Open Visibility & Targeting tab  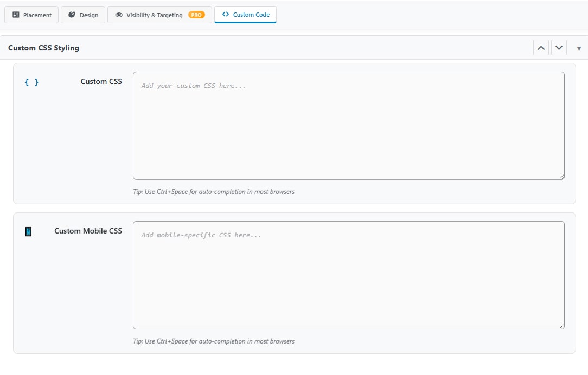pyautogui.click(x=160, y=15)
